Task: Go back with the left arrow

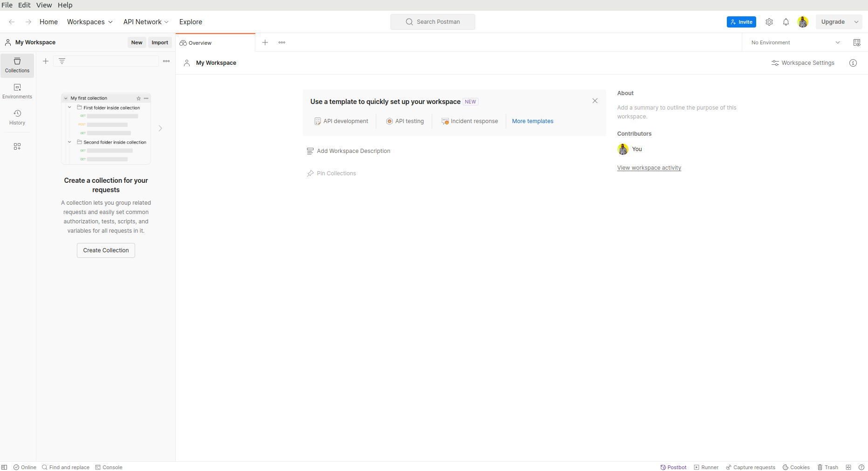Action: point(12,22)
